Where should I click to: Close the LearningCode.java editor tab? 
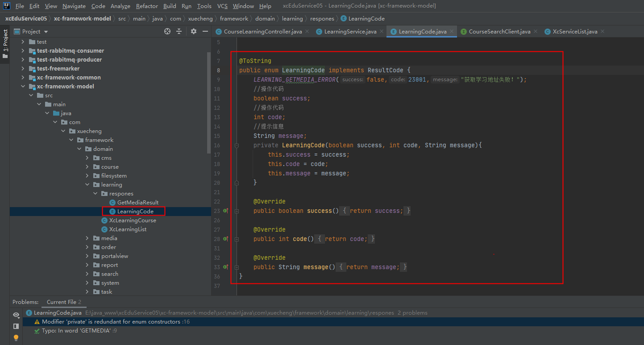point(452,31)
